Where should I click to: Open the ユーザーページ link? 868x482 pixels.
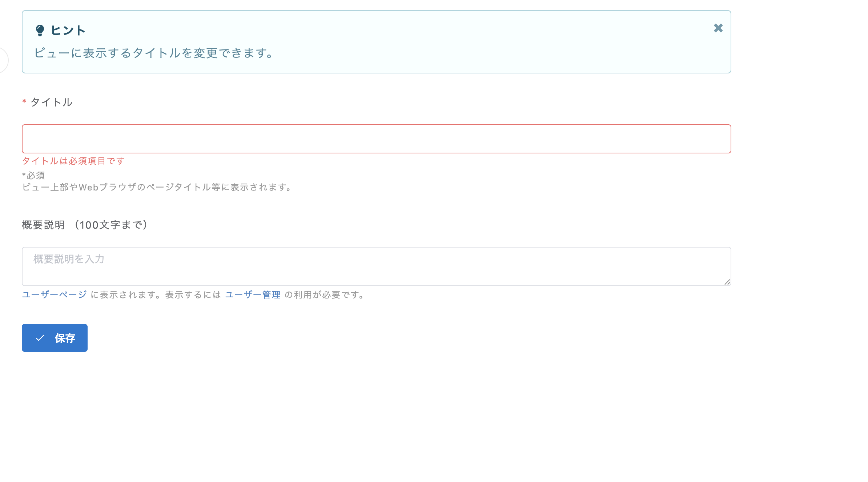coord(54,295)
